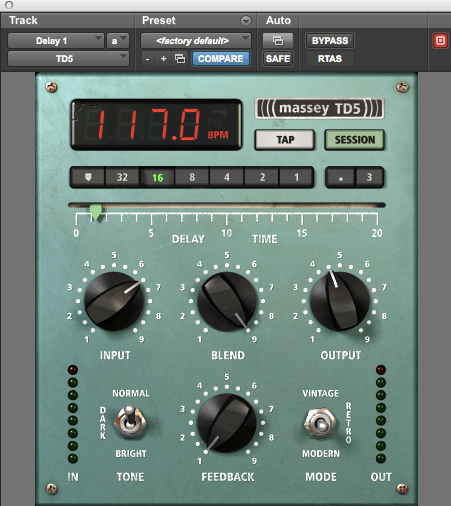
Task: Click the shield icon in note division row
Action: coord(88,177)
